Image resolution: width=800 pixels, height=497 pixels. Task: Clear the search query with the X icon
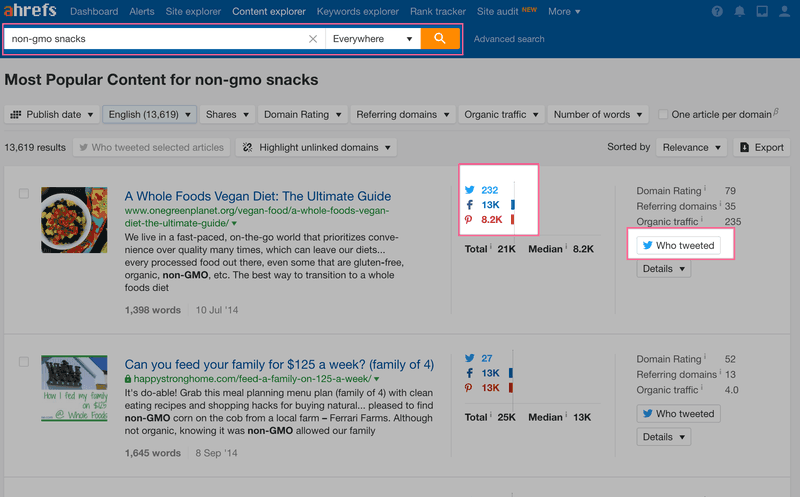(x=313, y=39)
